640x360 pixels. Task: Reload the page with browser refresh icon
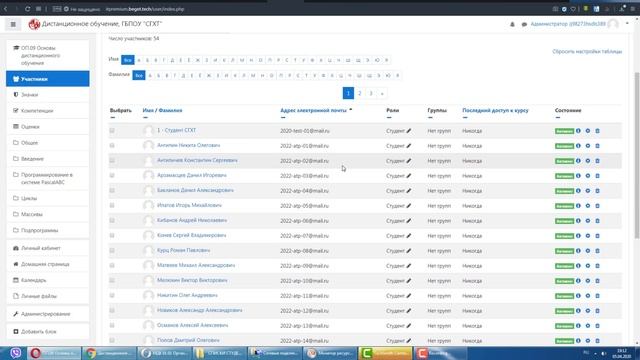pyautogui.click(x=27, y=9)
